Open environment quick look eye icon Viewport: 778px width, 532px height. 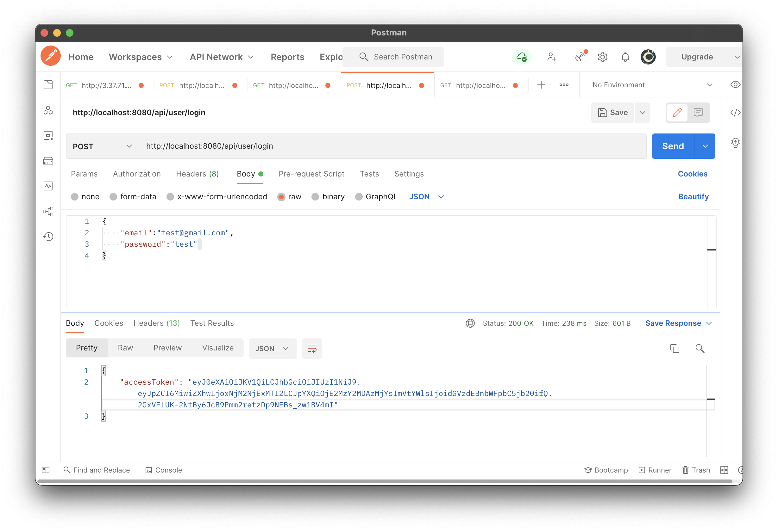point(735,85)
